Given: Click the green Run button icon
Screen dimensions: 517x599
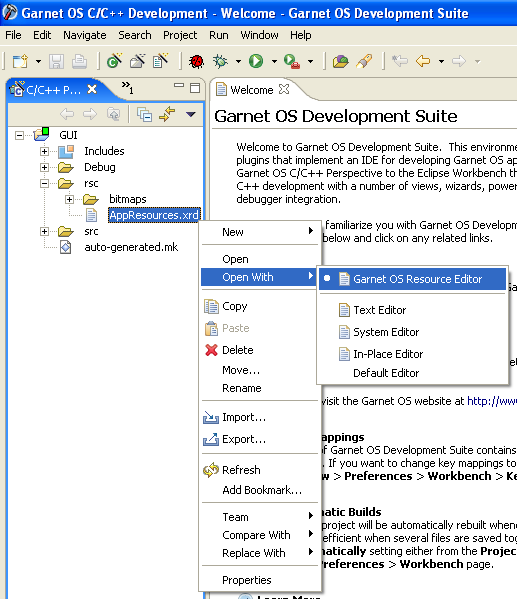Looking at the screenshot, I should click(x=256, y=61).
